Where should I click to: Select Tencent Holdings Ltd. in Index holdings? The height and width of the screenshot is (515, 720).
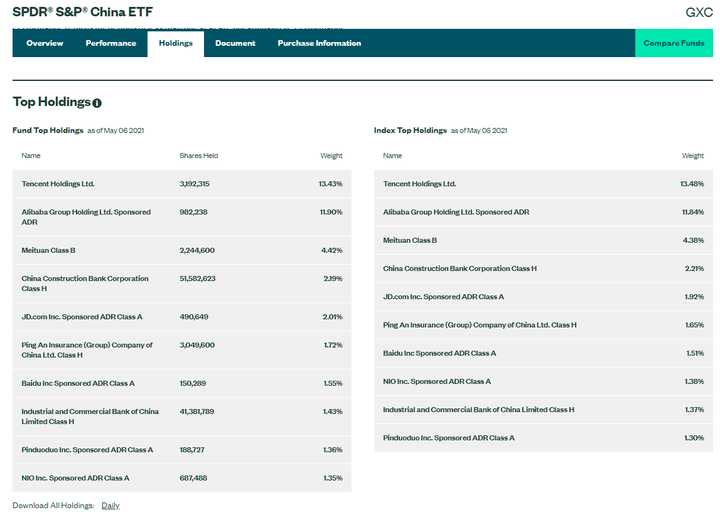(x=420, y=184)
